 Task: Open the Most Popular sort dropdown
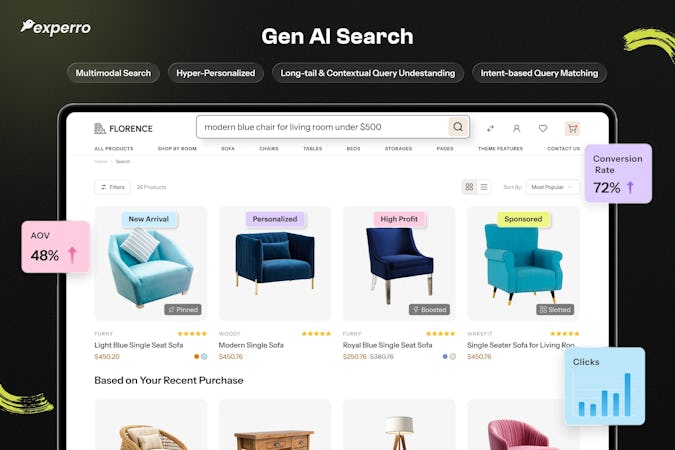pos(552,187)
